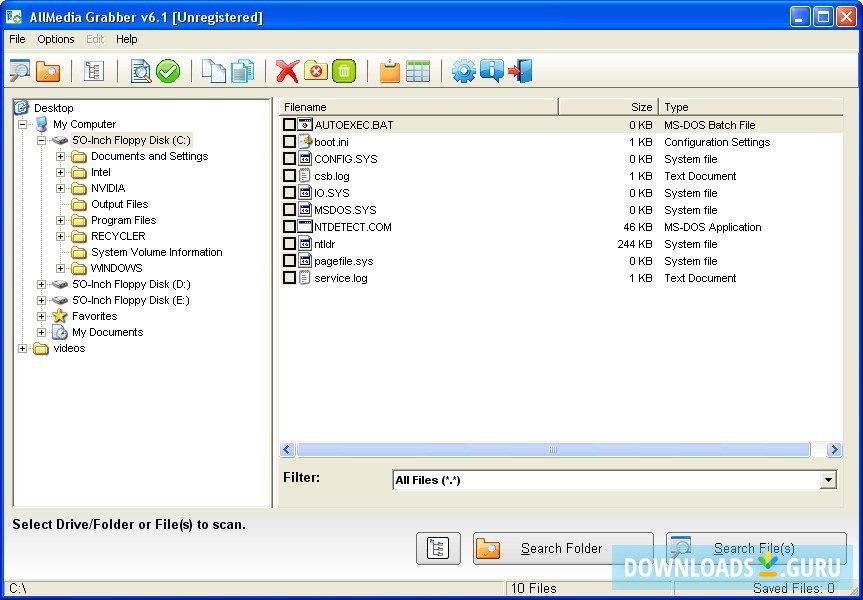
Task: Sort by Filename column header
Action: (419, 107)
